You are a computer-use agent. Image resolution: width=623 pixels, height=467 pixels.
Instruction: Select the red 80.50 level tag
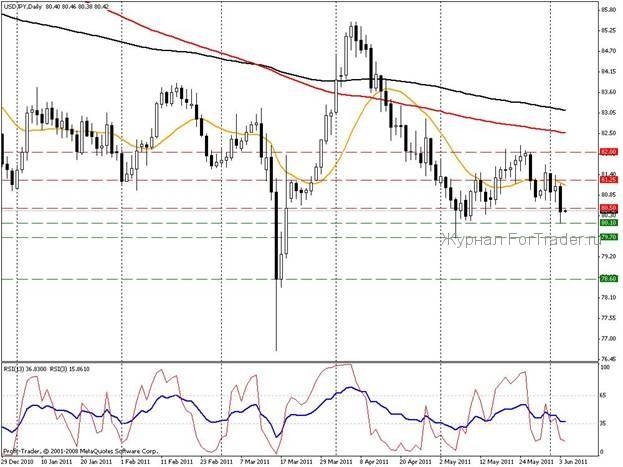(609, 208)
